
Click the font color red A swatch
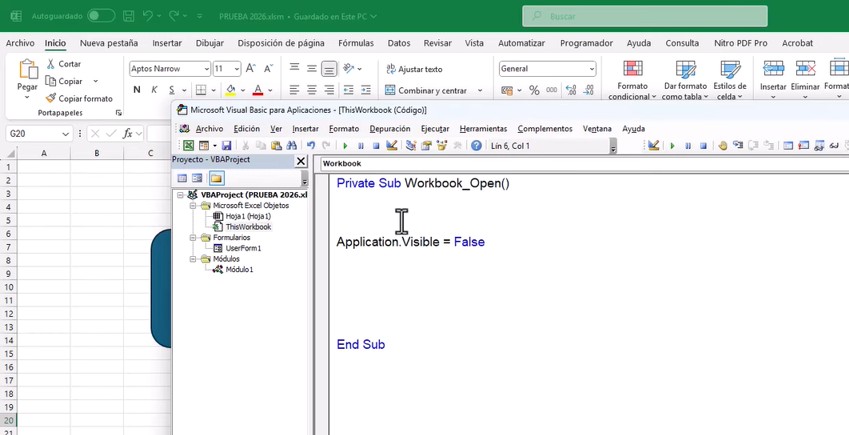click(257, 90)
